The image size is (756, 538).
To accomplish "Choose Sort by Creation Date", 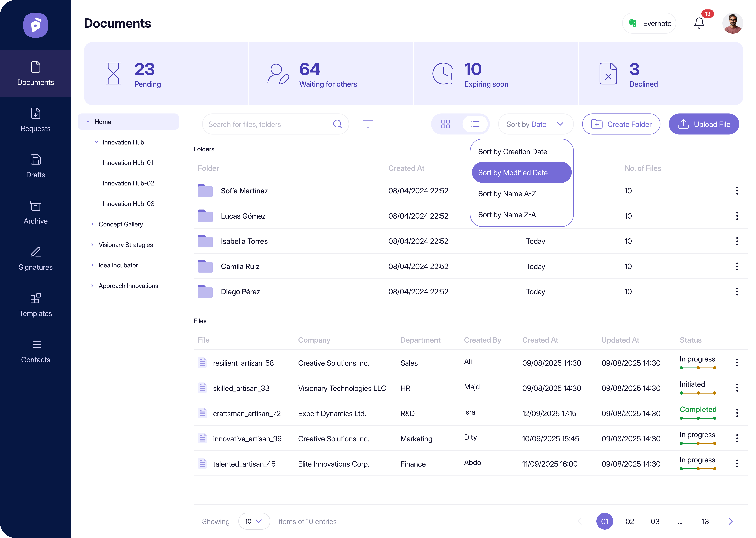I will tap(512, 152).
